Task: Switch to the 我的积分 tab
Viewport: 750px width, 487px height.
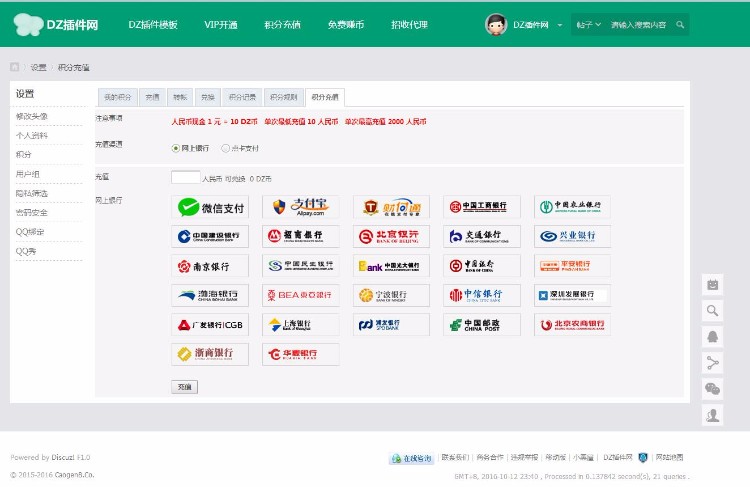Action: [x=118, y=97]
